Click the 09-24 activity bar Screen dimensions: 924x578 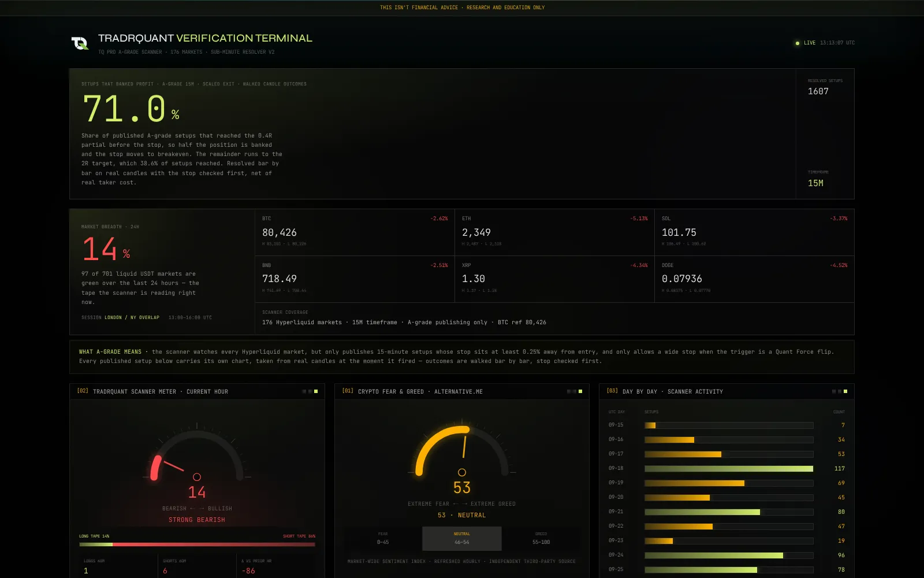[729, 555]
